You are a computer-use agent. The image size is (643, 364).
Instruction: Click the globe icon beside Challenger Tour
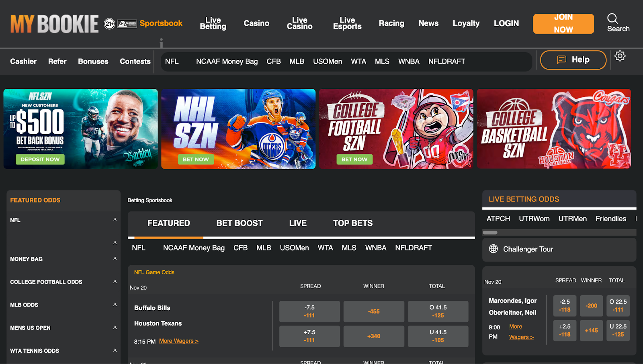[494, 249]
